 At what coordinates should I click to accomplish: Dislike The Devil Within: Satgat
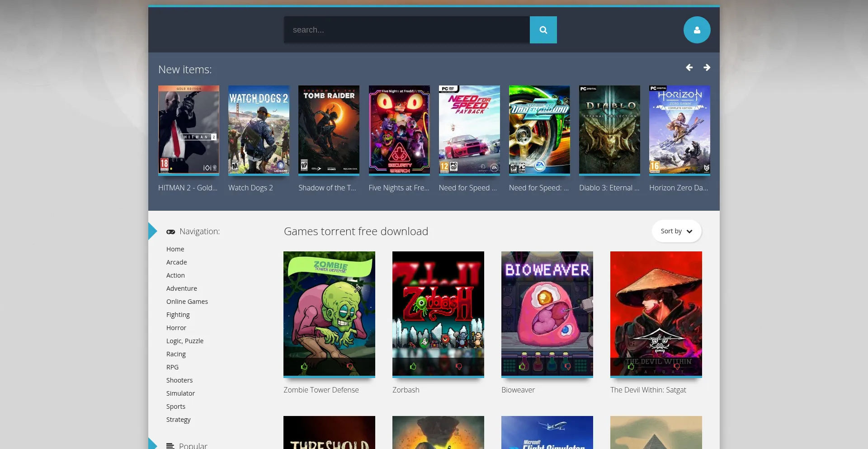(x=677, y=367)
